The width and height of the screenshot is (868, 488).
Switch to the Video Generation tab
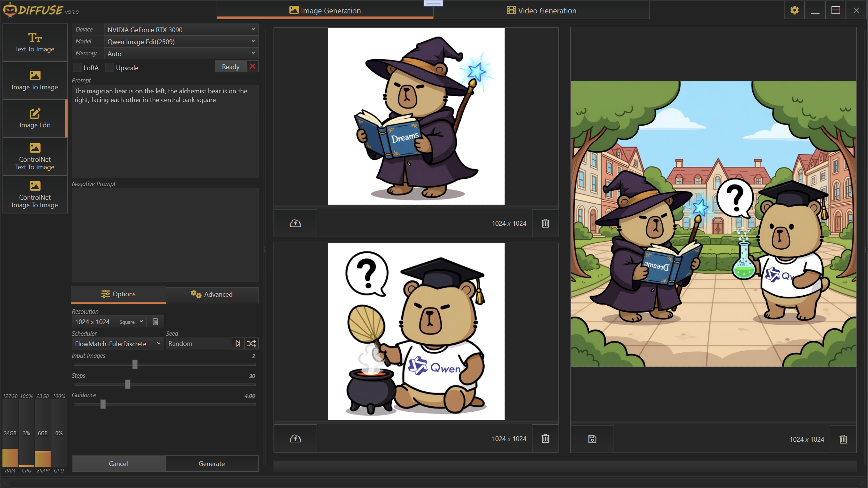click(541, 10)
